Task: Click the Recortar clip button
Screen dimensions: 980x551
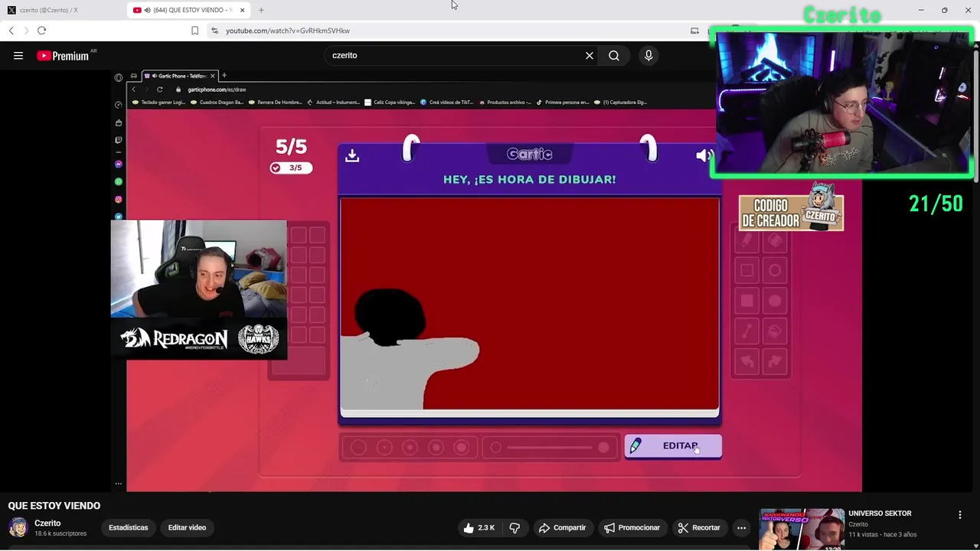Action: [699, 527]
